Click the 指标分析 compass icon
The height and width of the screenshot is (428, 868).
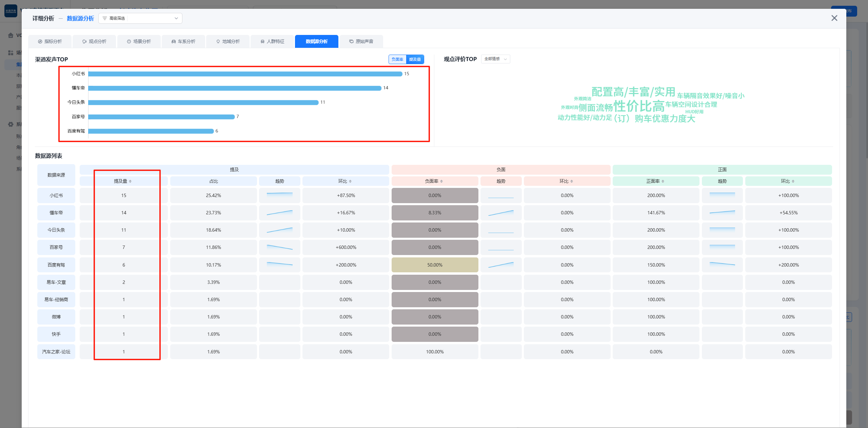click(x=40, y=41)
